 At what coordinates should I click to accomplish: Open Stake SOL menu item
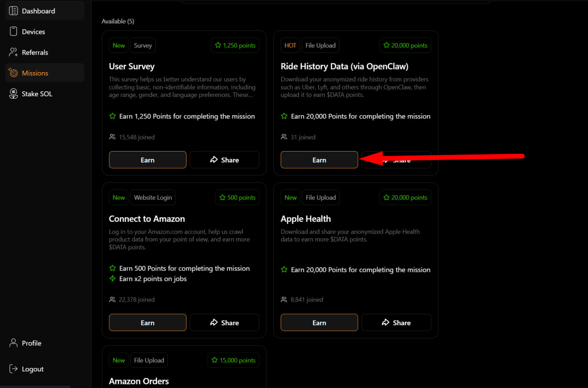tap(45, 94)
